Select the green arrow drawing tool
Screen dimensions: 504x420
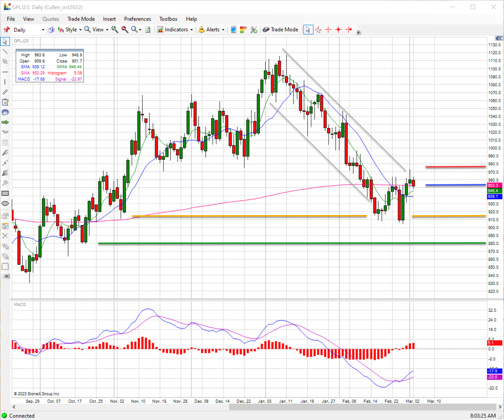(5, 122)
